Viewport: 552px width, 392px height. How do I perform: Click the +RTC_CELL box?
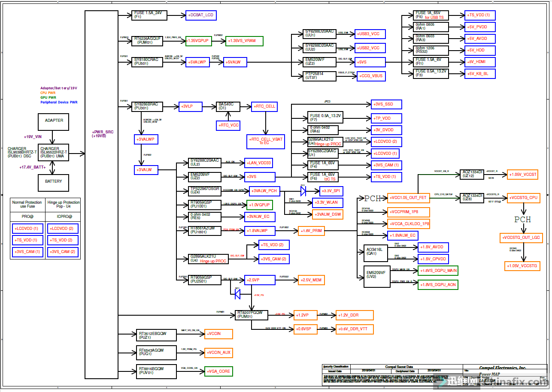[x=265, y=106]
